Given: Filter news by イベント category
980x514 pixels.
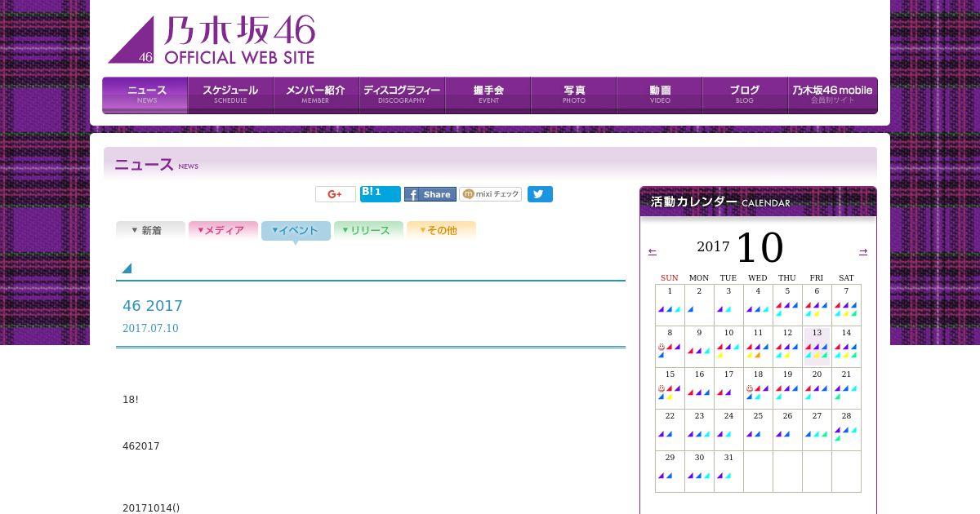Looking at the screenshot, I should 296,231.
